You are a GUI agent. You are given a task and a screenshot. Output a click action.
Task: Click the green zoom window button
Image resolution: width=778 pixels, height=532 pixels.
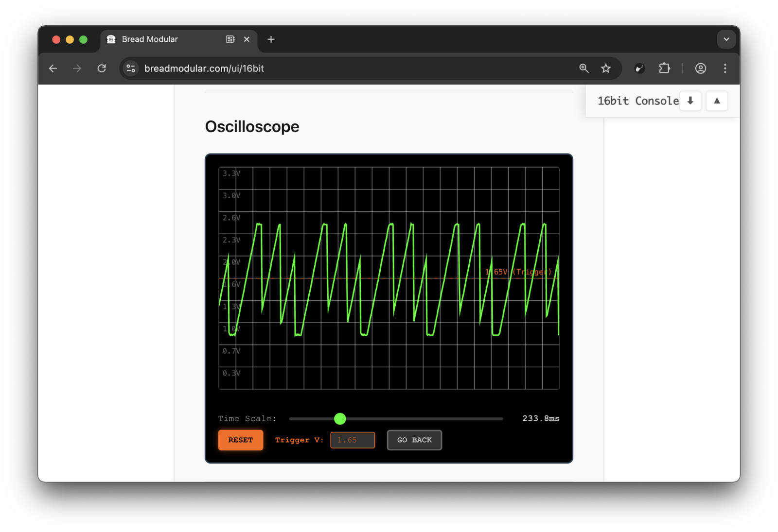pos(84,39)
